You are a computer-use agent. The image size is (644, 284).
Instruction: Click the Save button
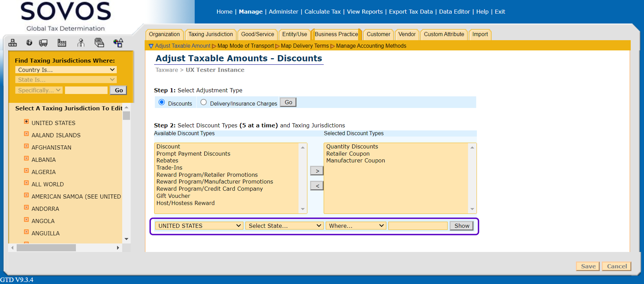pos(588,266)
